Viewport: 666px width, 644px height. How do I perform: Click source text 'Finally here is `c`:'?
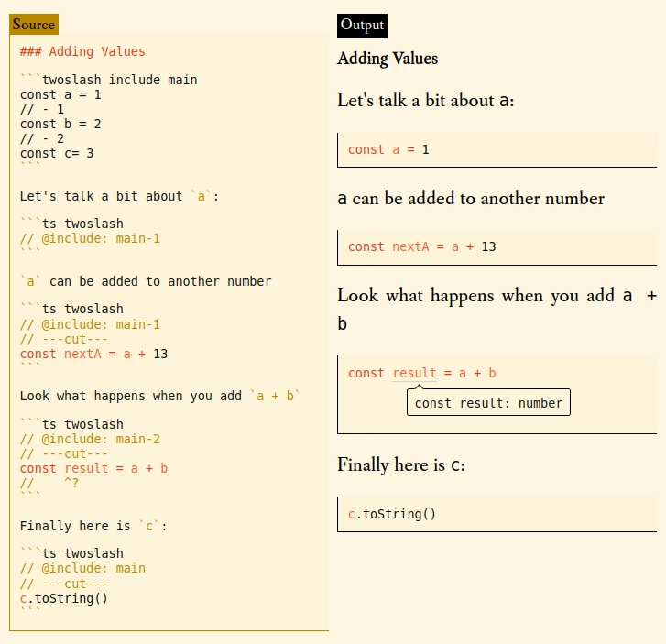[x=93, y=526]
